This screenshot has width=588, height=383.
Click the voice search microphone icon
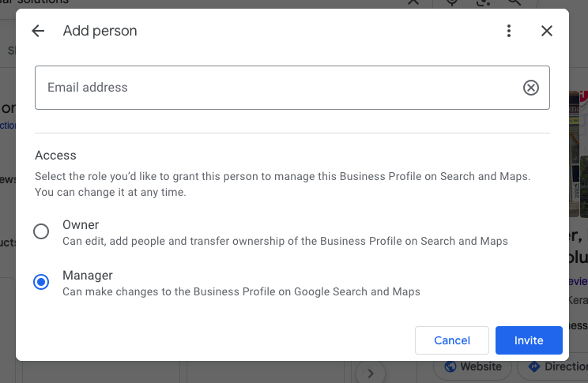coord(452,2)
